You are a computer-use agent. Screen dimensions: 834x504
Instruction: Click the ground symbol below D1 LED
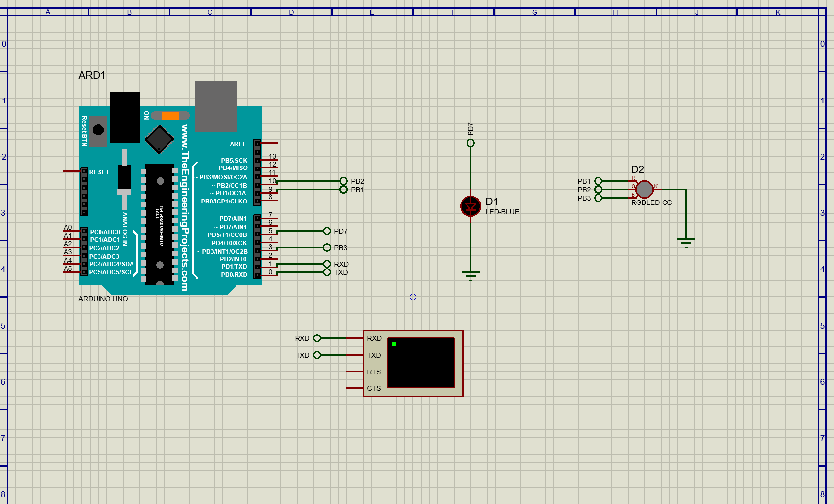coord(471,276)
